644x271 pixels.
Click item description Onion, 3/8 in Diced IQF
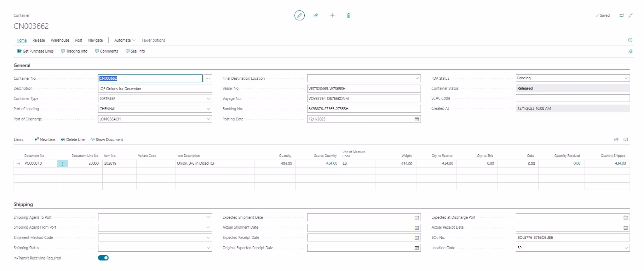196,163
